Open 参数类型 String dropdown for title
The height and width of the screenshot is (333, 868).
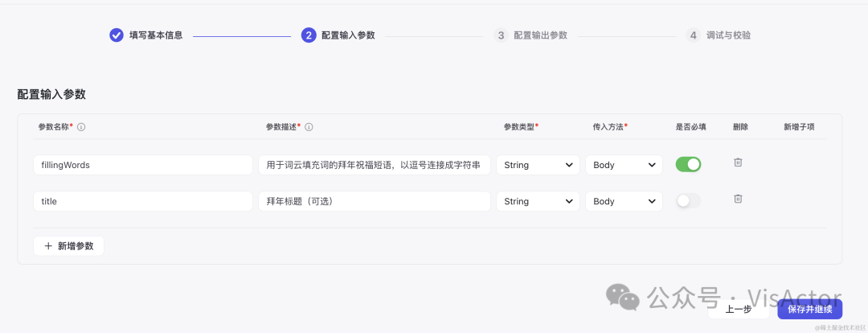click(538, 201)
